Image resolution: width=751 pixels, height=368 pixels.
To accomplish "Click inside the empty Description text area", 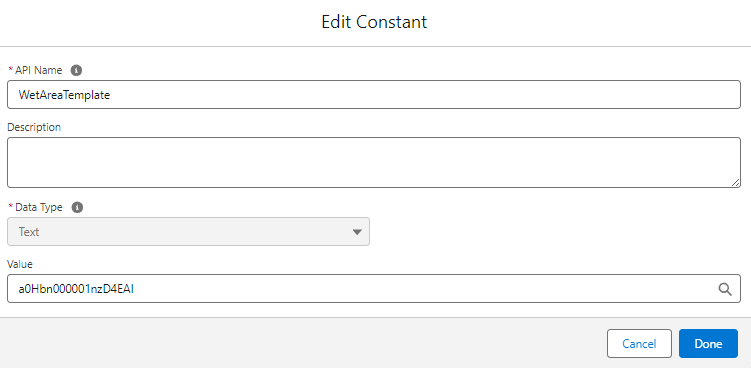I will (x=374, y=162).
